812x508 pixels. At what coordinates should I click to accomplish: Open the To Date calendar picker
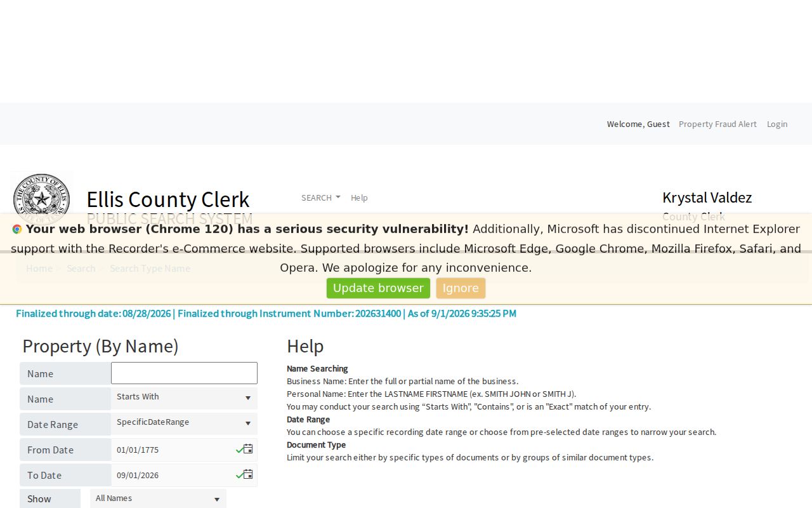(248, 474)
